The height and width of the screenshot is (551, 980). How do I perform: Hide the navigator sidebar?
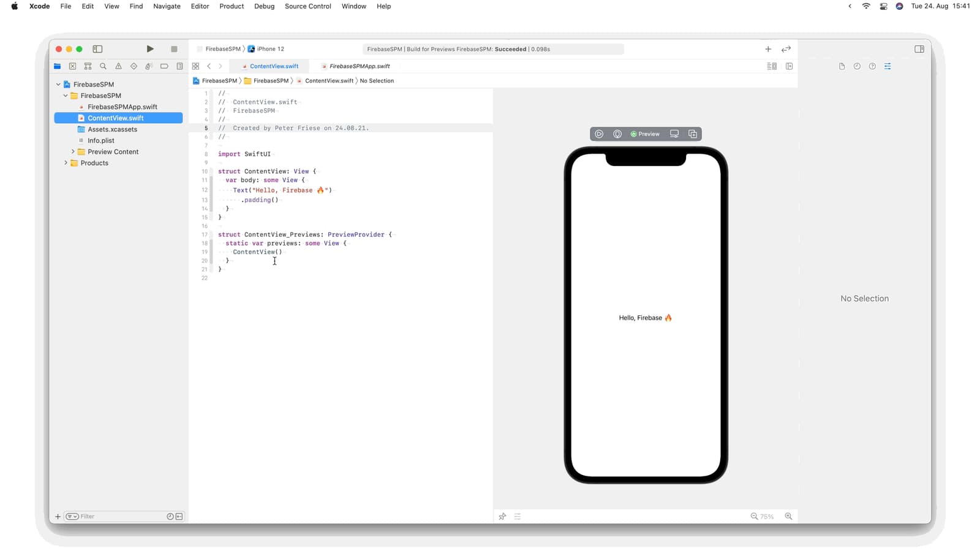click(97, 49)
